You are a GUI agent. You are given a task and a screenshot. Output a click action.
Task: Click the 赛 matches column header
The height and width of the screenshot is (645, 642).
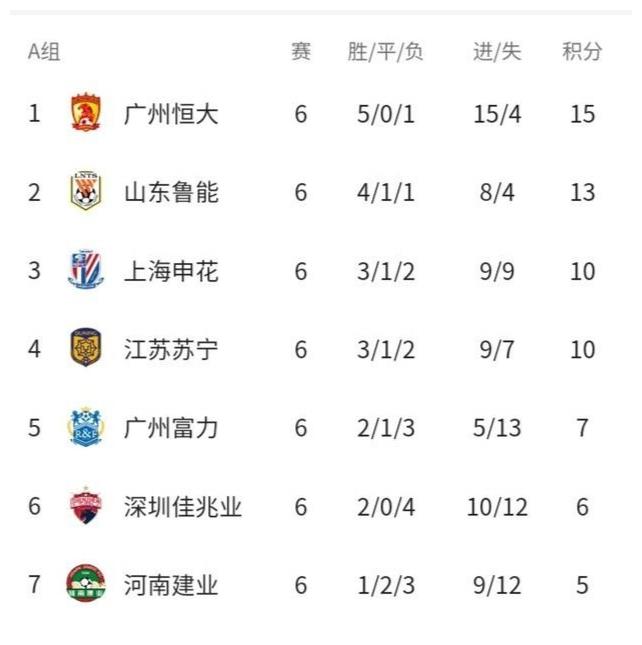[301, 52]
